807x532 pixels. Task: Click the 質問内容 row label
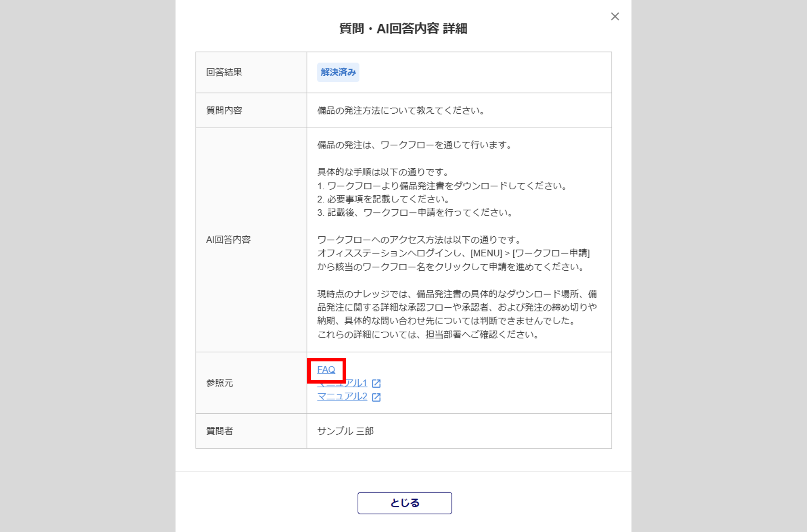coord(224,111)
